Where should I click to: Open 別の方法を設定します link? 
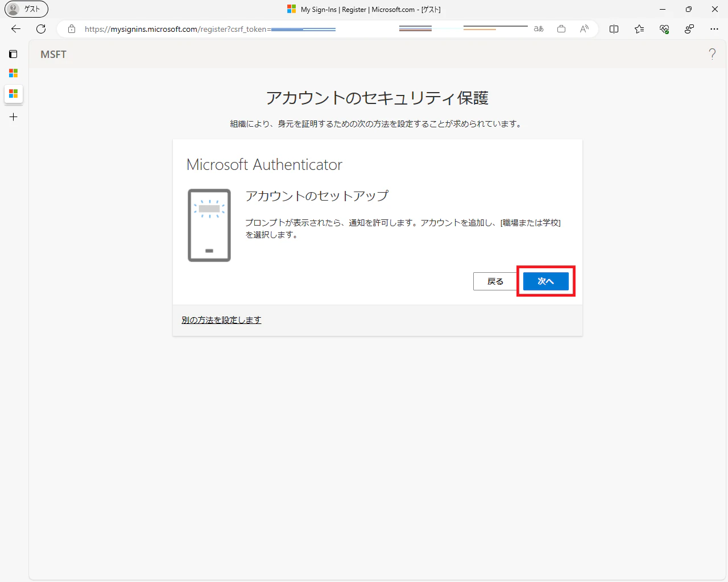221,320
